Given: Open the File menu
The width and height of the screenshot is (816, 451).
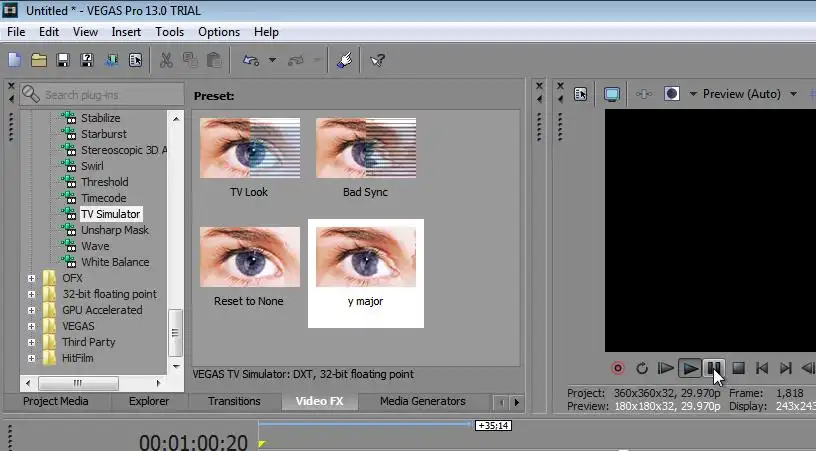Looking at the screenshot, I should point(16,32).
